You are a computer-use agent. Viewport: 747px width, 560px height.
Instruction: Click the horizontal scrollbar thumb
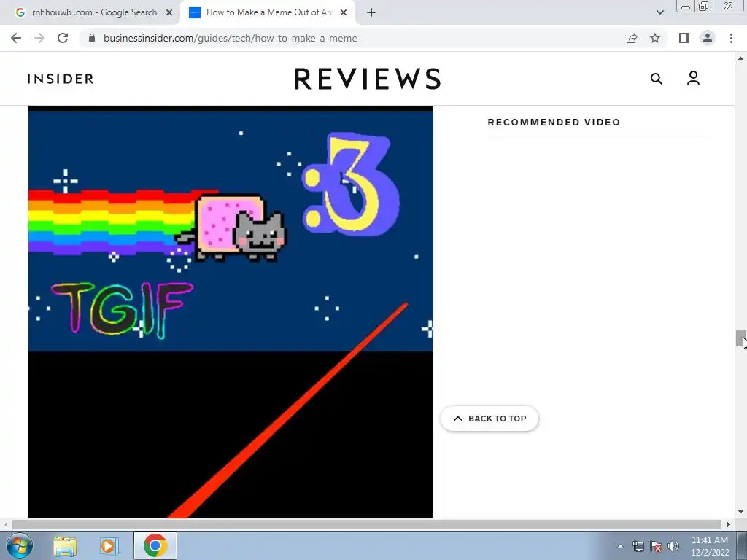[366, 524]
